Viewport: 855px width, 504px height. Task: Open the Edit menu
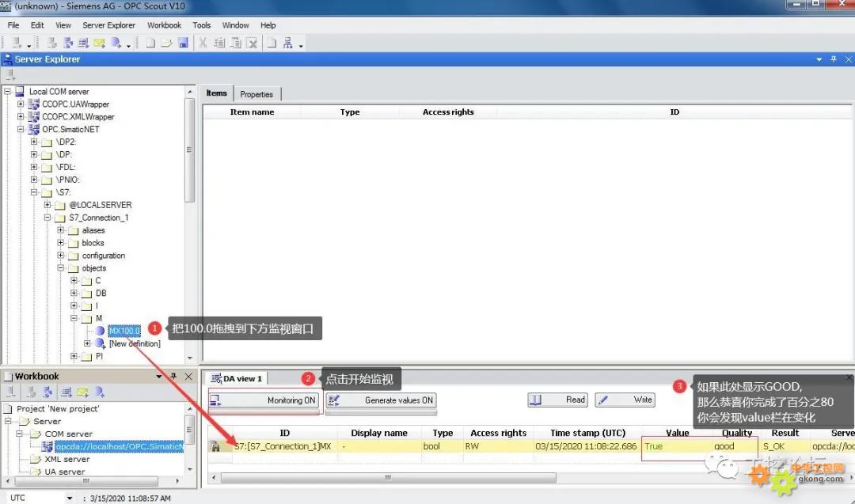pyautogui.click(x=37, y=25)
